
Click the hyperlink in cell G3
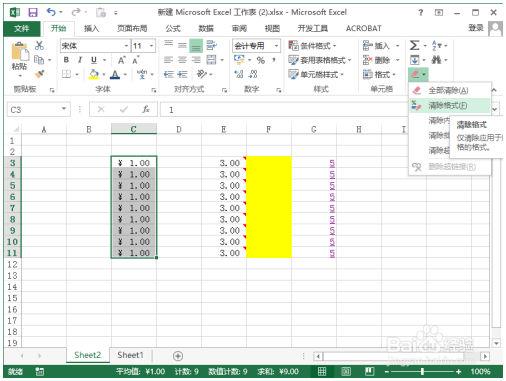[x=332, y=163]
